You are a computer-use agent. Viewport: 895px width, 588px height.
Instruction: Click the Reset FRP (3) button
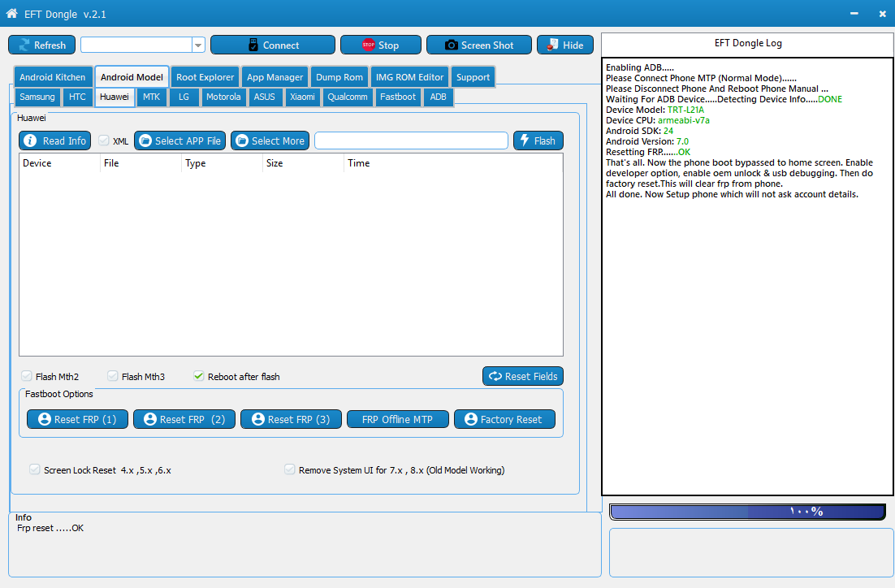291,419
